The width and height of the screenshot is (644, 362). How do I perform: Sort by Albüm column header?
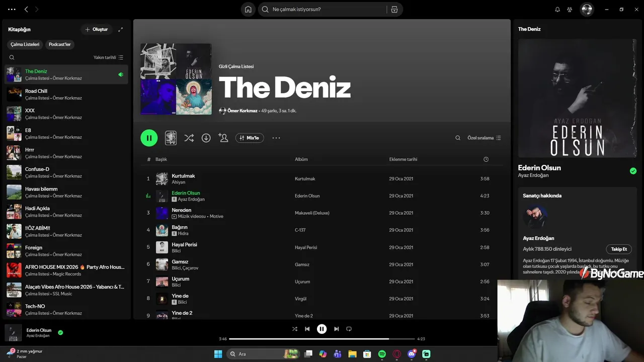tap(301, 159)
